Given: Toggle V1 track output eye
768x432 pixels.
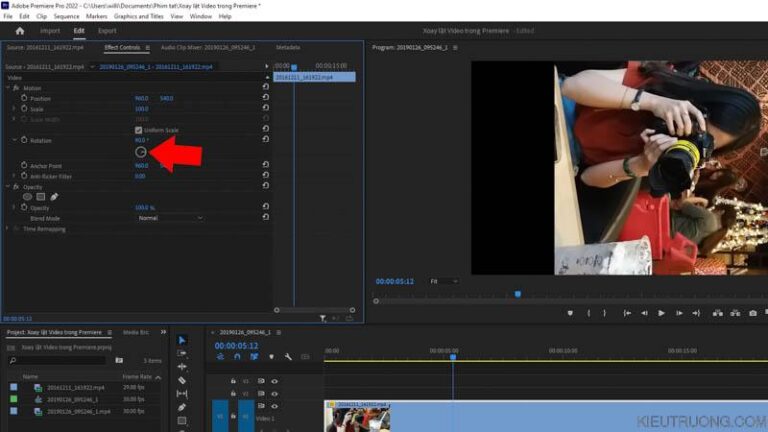Looking at the screenshot, I should (275, 406).
